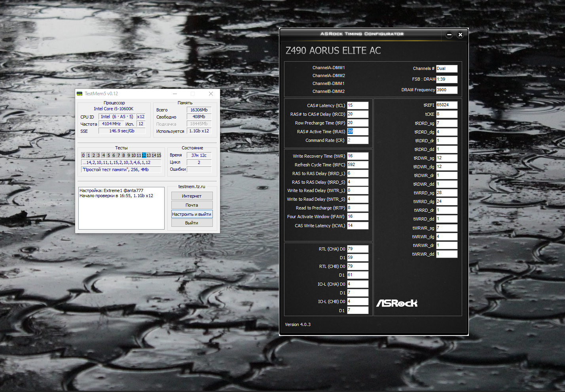Viewport: 565px width, 392px height.
Task: Select test cell 15 in the Тесты row
Action: point(159,155)
